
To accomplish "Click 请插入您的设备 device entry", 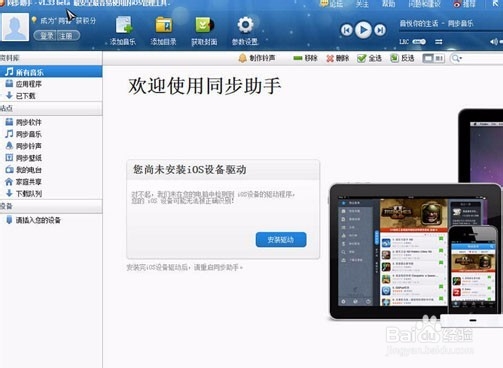I will click(x=51, y=220).
